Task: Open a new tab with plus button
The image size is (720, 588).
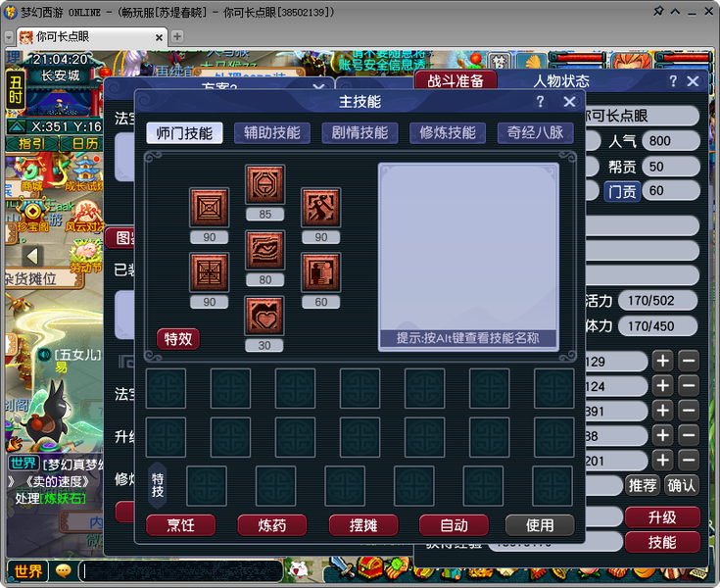Action: click(176, 36)
